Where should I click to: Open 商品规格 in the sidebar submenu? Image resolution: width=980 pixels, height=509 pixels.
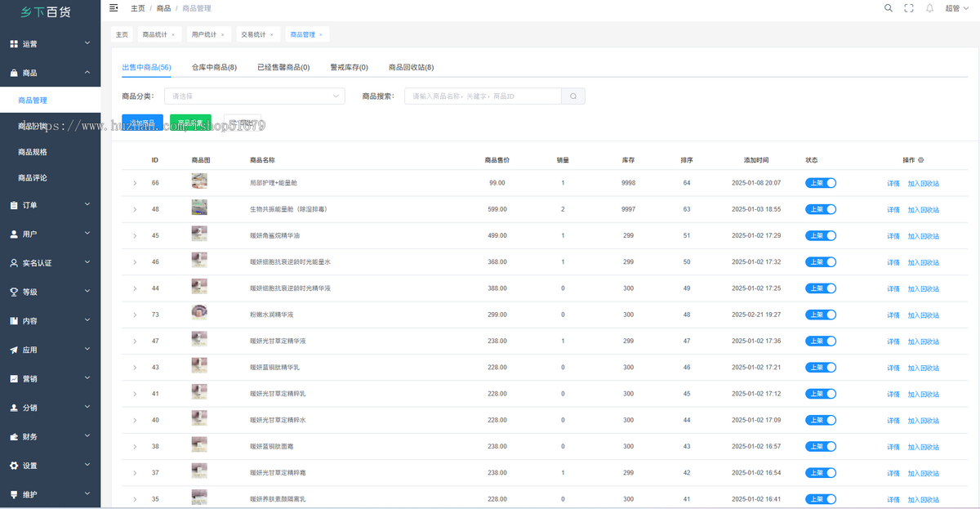[x=33, y=152]
